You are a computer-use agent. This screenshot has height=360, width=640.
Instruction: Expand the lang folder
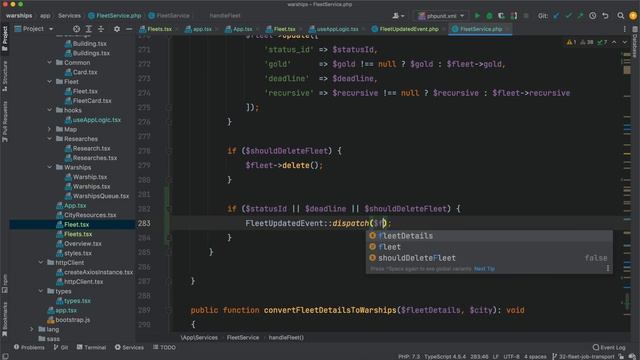point(32,329)
